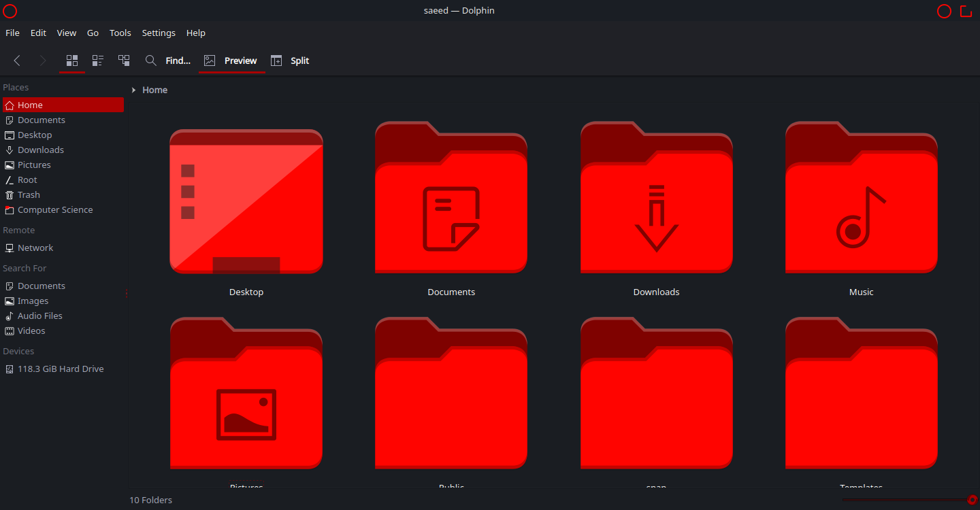The width and height of the screenshot is (980, 510).
Task: Expand the breadcrumb arrow before Home
Action: (134, 90)
